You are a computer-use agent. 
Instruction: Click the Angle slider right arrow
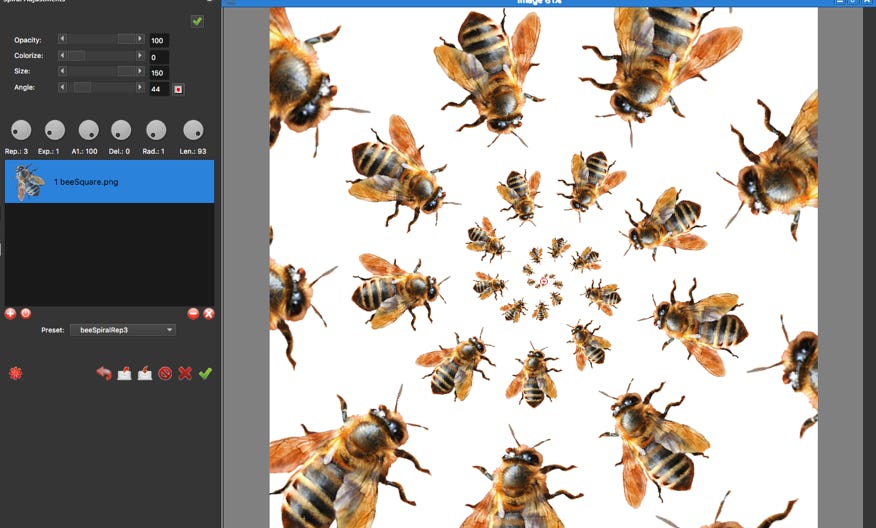pyautogui.click(x=140, y=87)
